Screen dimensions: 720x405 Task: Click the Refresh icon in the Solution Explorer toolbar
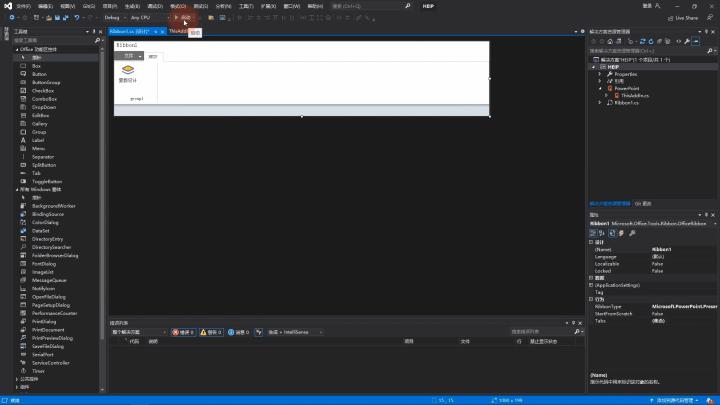coord(651,41)
